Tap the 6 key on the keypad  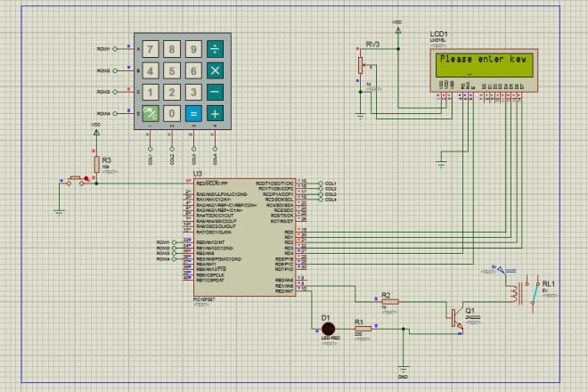193,70
